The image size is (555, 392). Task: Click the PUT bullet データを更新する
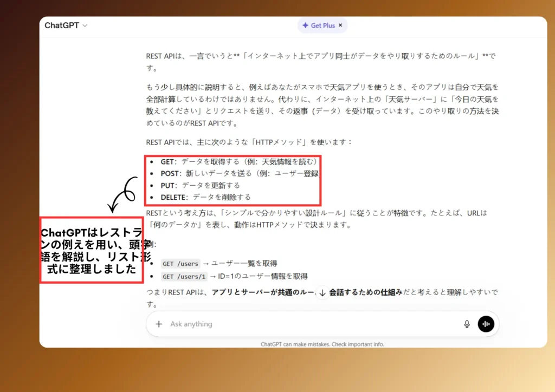(x=201, y=185)
